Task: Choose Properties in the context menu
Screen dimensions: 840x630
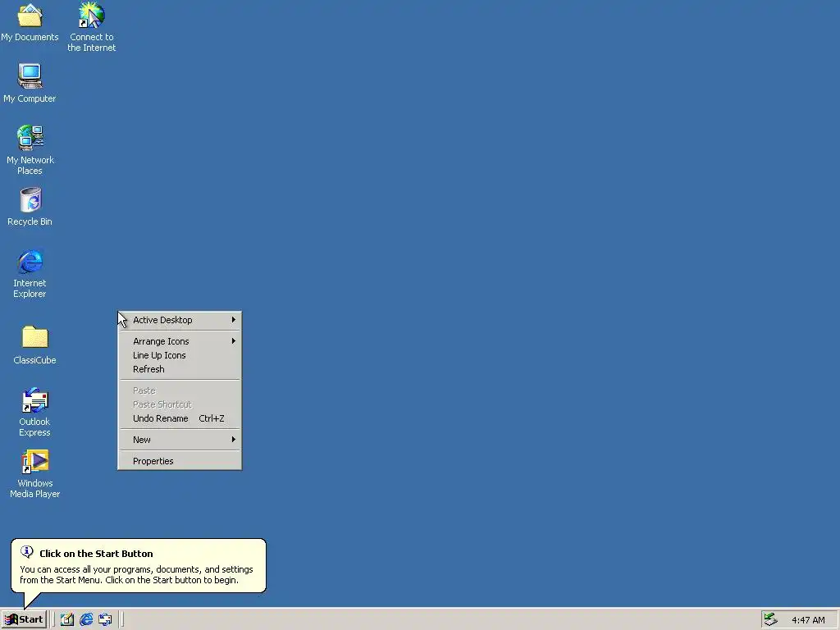Action: point(180,461)
